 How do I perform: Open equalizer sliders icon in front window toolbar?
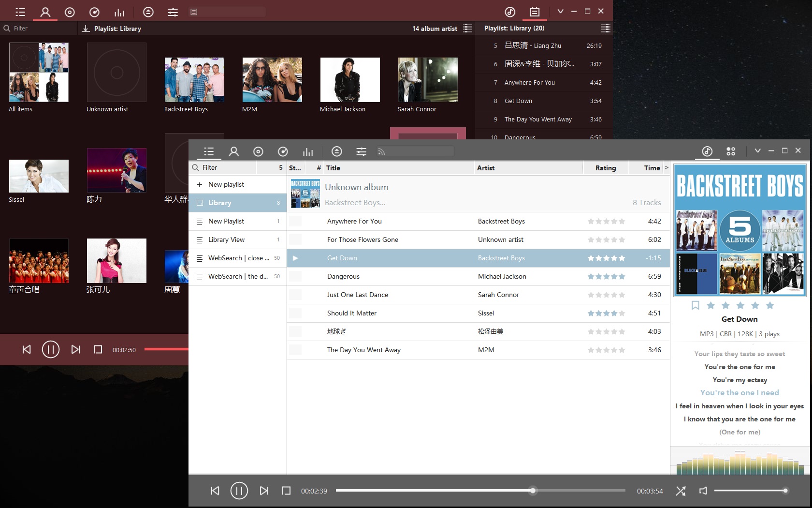tap(361, 151)
